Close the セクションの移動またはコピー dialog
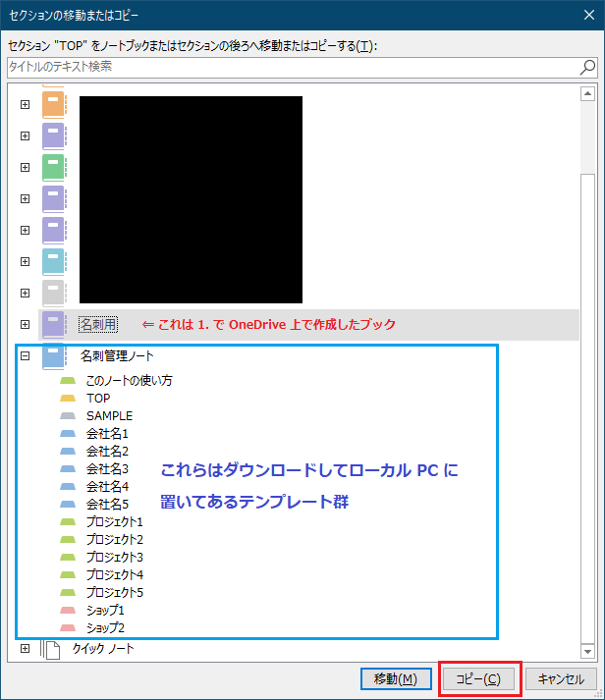 (589, 15)
